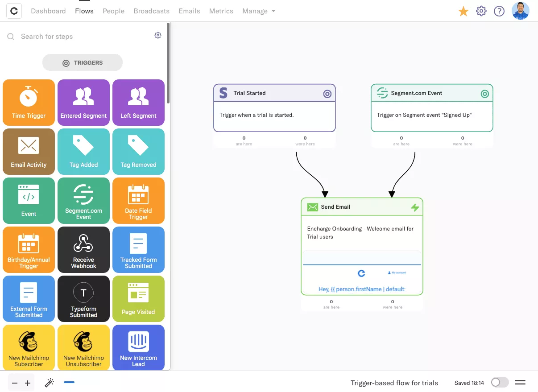Pick the Tag Removed trigger
This screenshot has height=392, width=538.
point(138,152)
